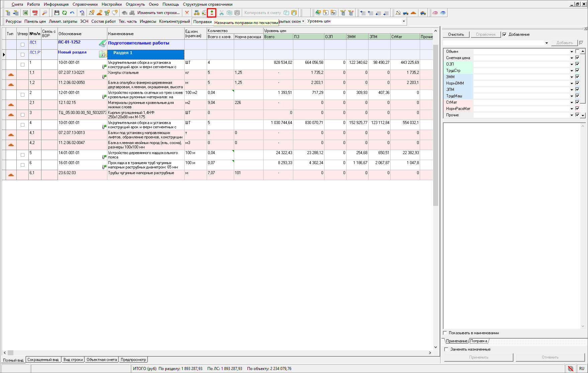Click the red X delete icon
588x373 pixels.
coord(187,13)
